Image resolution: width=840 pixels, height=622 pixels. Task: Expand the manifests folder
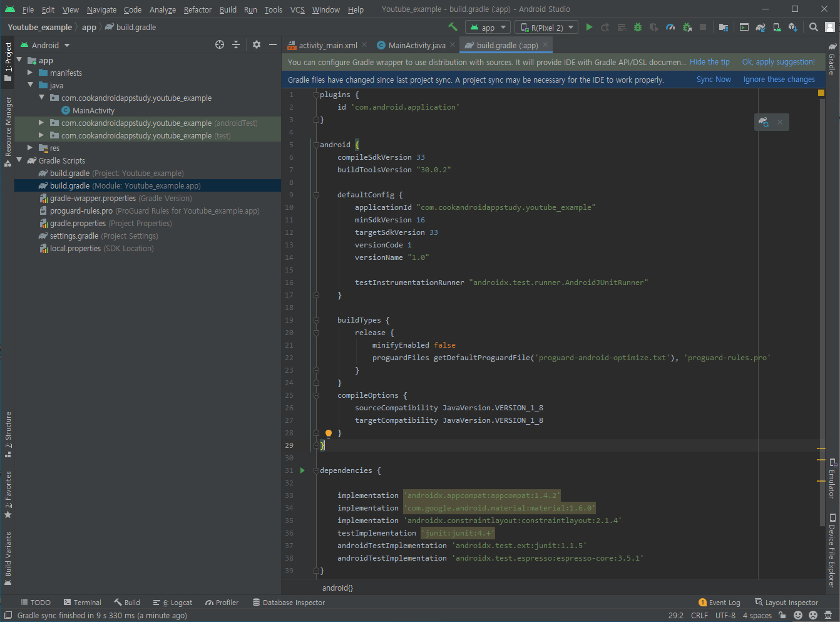30,73
